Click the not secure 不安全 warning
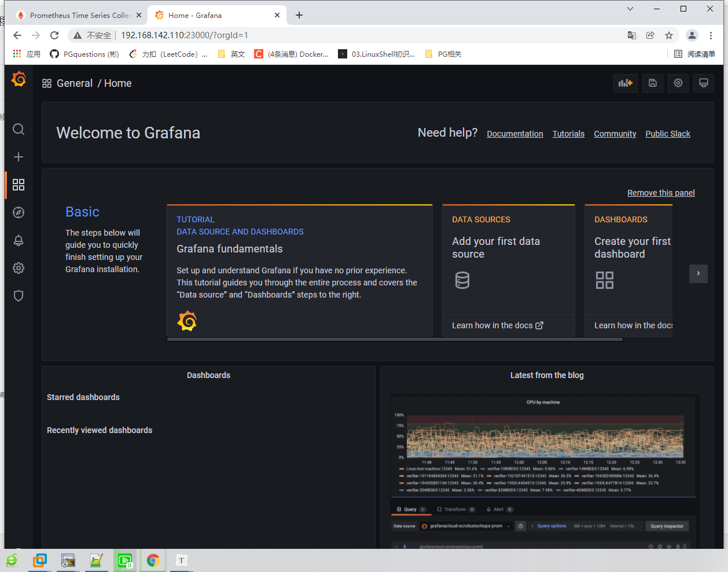Screen dimensions: 728x572 92,35
